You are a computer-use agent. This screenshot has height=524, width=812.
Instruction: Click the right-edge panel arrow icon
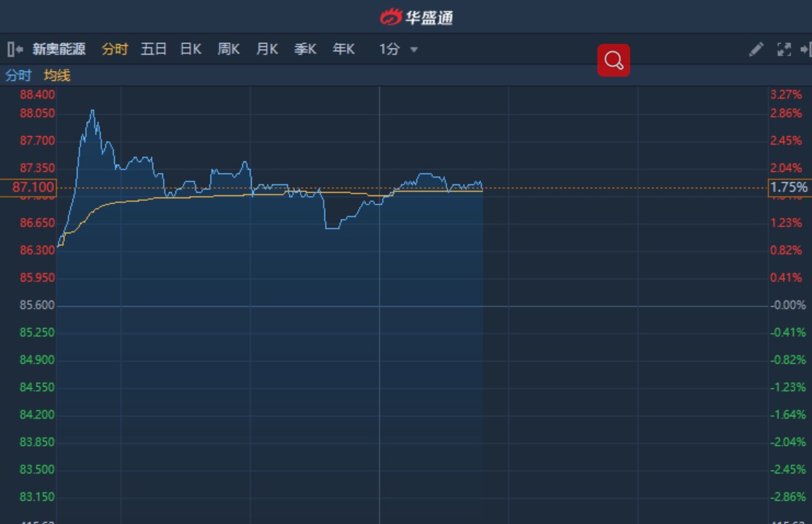[805, 49]
